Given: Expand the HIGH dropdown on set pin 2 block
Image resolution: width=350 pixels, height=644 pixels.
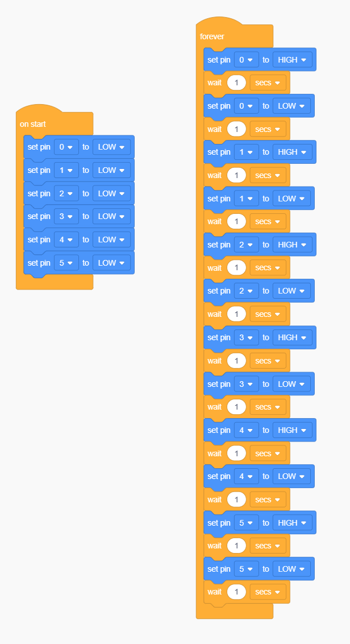Looking at the screenshot, I should click(x=292, y=245).
